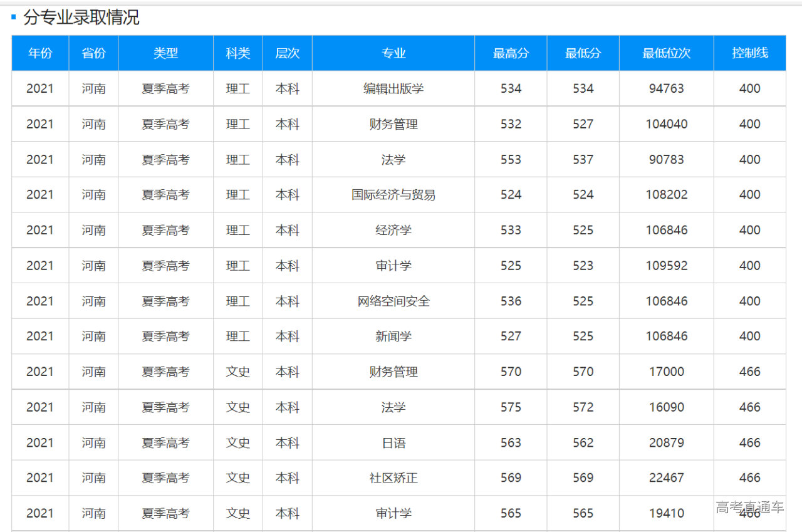
Task: Click the 国际经济与贸易 major cell
Action: [393, 195]
